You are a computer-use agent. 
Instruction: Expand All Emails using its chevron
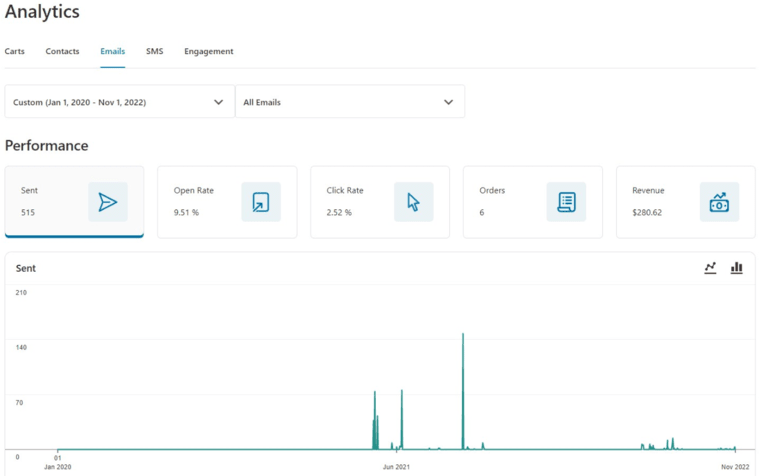tap(449, 102)
